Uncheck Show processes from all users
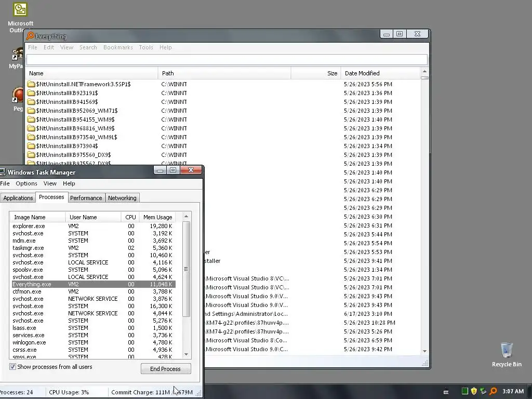Screen dimensions: 532x399 [x=12, y=366]
